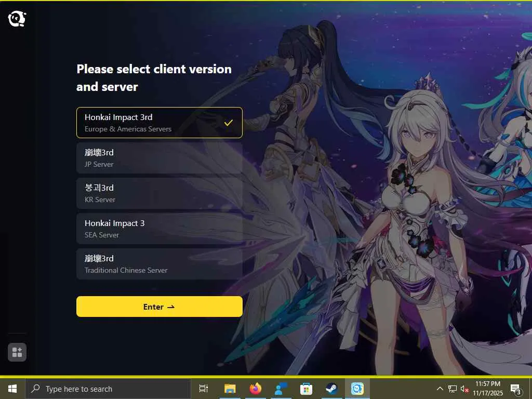
Task: Open the add games grid icon
Action: tap(17, 352)
